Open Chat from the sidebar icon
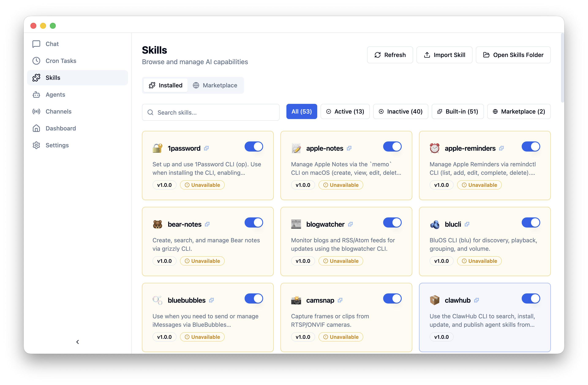The height and width of the screenshot is (385, 588). click(36, 44)
